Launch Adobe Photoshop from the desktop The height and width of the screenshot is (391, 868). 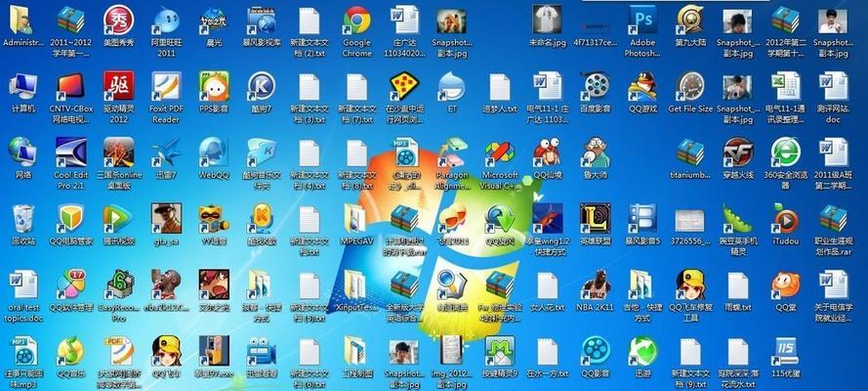pyautogui.click(x=642, y=22)
